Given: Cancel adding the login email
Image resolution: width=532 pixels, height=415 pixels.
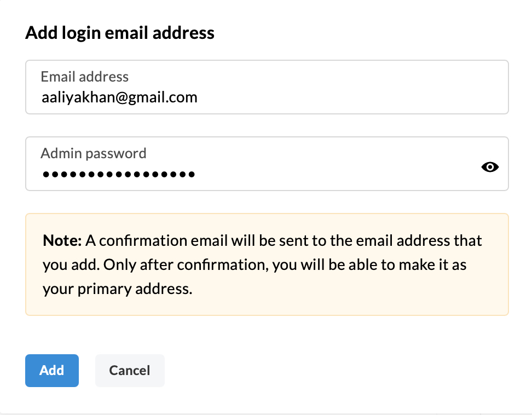Looking at the screenshot, I should (x=130, y=371).
